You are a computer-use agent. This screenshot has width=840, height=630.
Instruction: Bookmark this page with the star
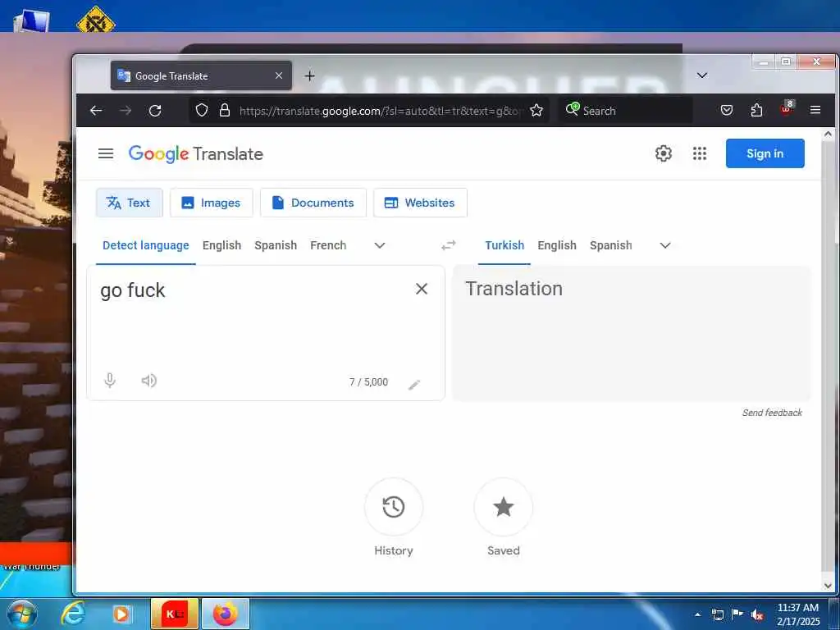click(536, 111)
